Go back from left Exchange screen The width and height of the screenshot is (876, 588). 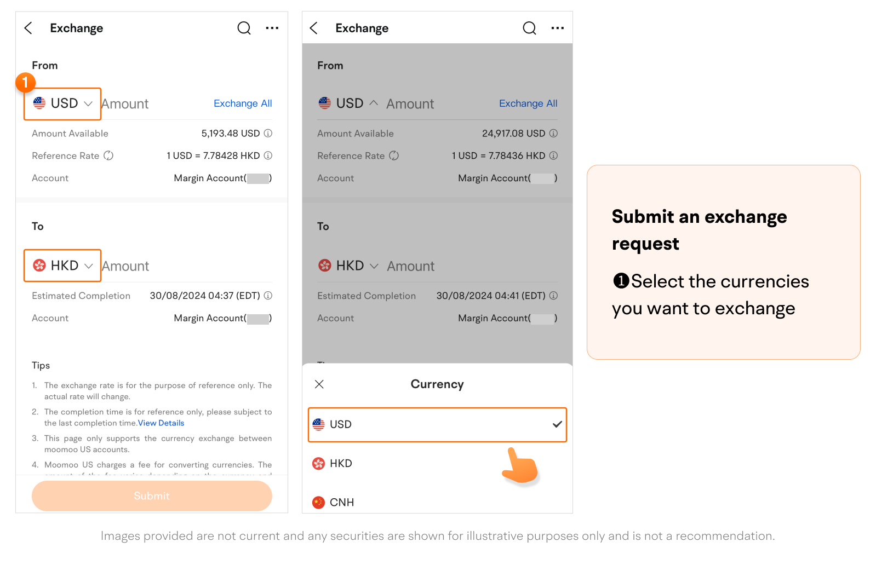(28, 28)
